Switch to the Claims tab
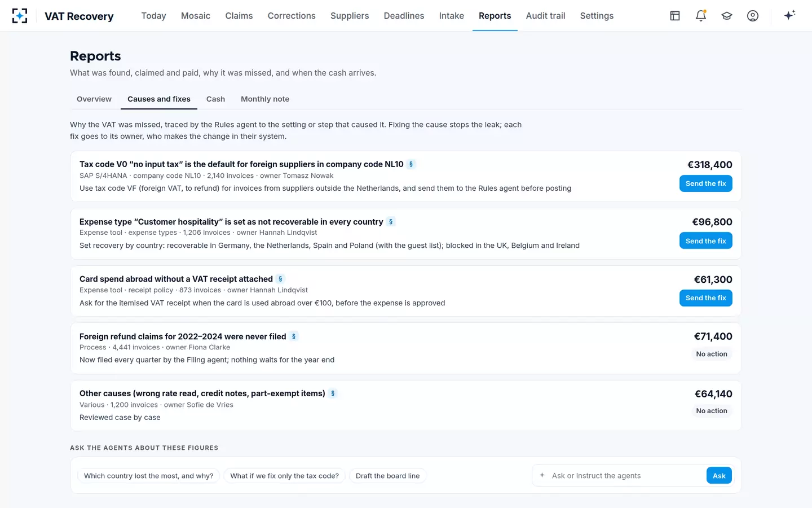 click(x=239, y=16)
